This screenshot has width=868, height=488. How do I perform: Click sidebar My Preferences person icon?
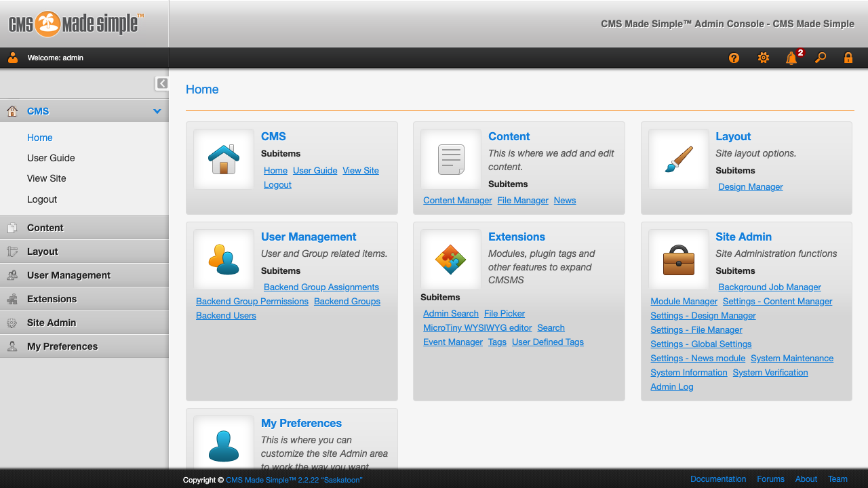tap(12, 346)
